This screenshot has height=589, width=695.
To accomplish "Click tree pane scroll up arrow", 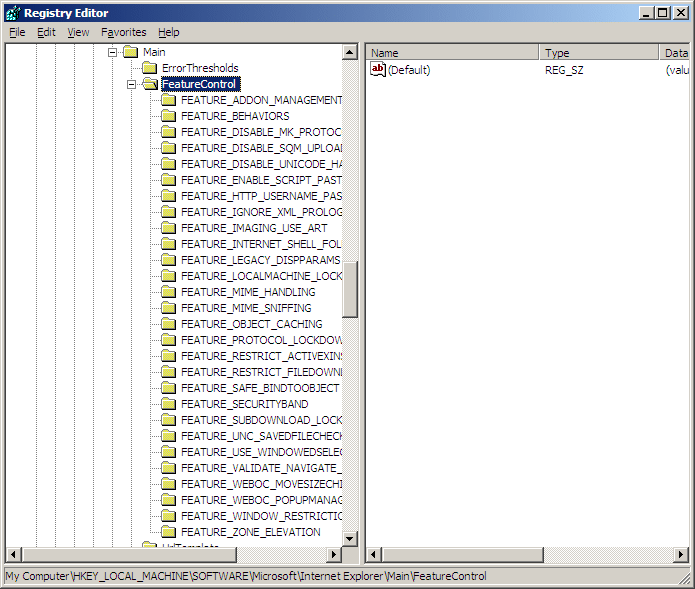I will tap(350, 52).
